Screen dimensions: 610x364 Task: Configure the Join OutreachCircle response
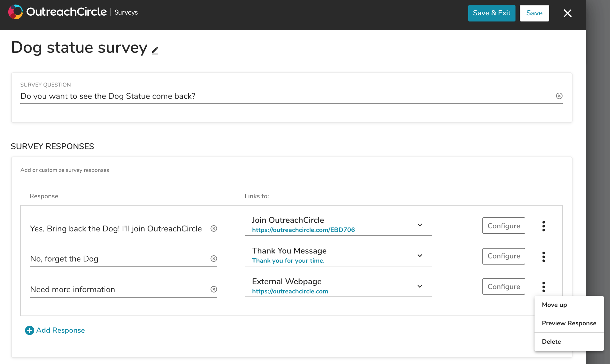504,226
